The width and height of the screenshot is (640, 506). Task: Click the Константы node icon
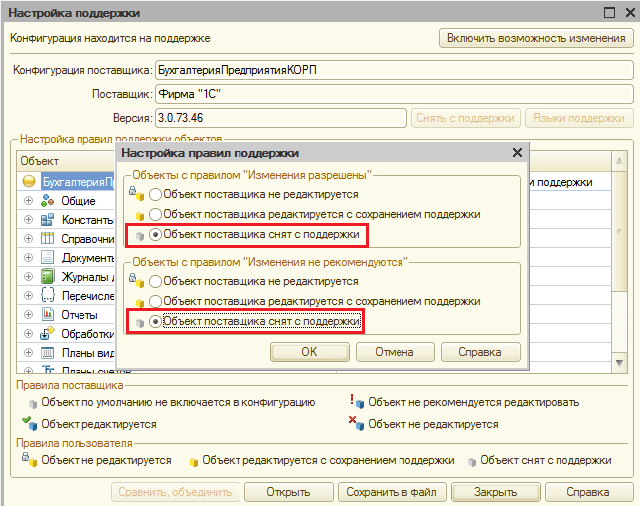pos(47,220)
